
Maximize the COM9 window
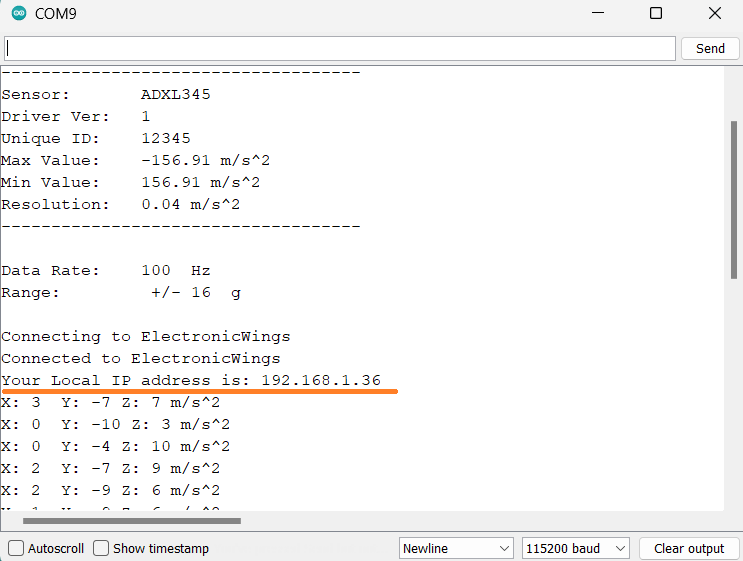(656, 13)
